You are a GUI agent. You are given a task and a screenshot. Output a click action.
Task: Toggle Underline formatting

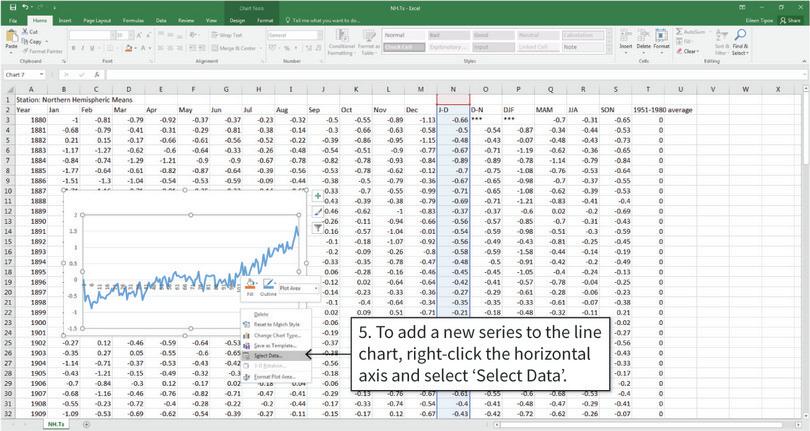[92, 48]
